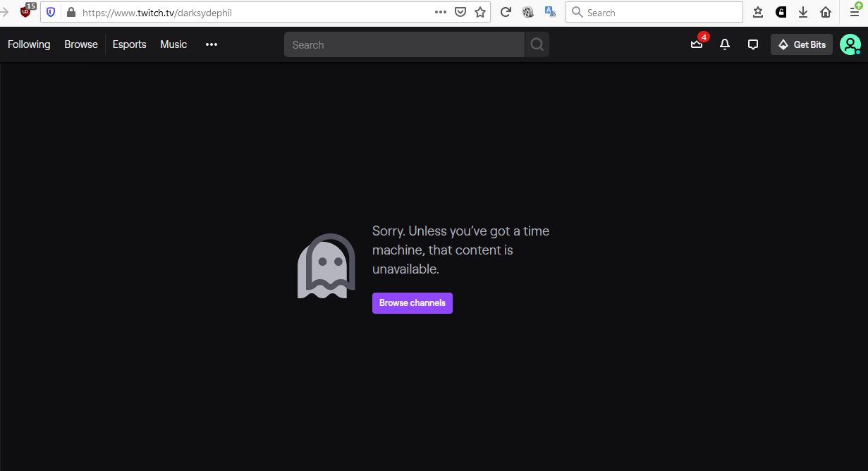The width and height of the screenshot is (868, 471).
Task: Open the Music section
Action: tap(173, 44)
